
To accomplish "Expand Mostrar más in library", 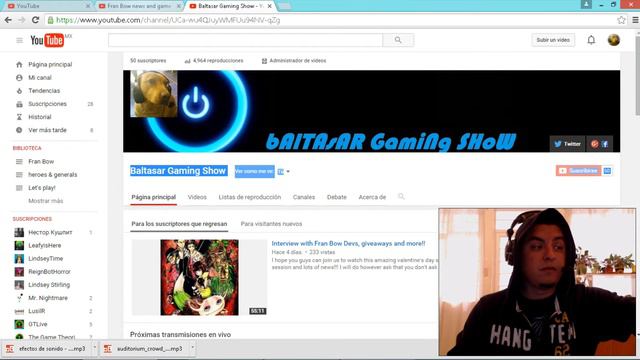I will (46, 201).
